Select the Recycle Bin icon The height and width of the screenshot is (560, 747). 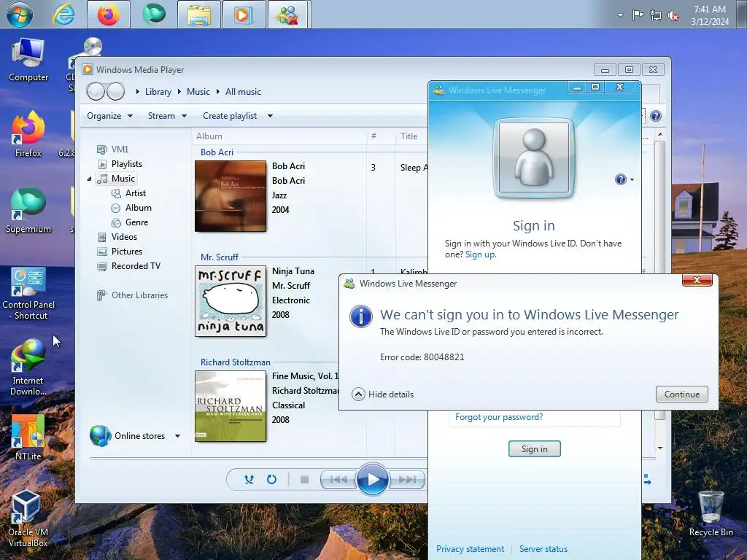[711, 514]
